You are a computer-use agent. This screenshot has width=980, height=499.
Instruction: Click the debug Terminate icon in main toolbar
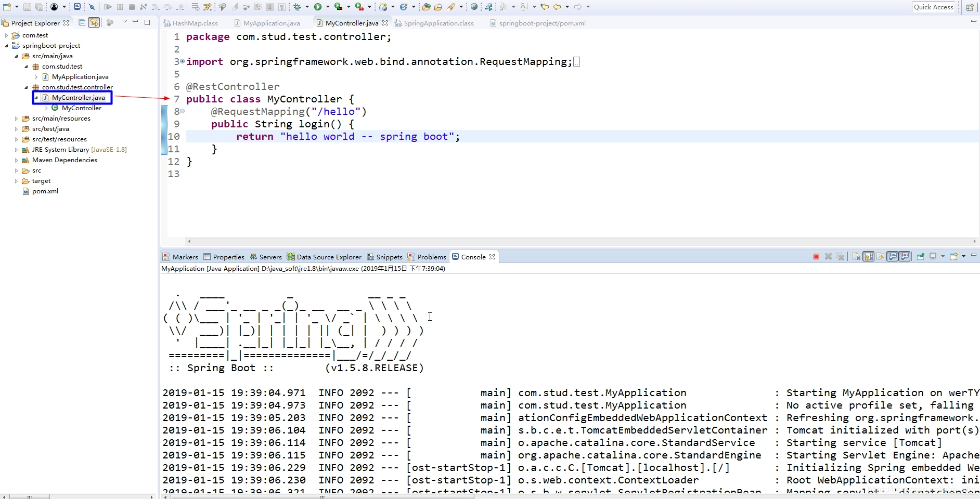pos(132,7)
